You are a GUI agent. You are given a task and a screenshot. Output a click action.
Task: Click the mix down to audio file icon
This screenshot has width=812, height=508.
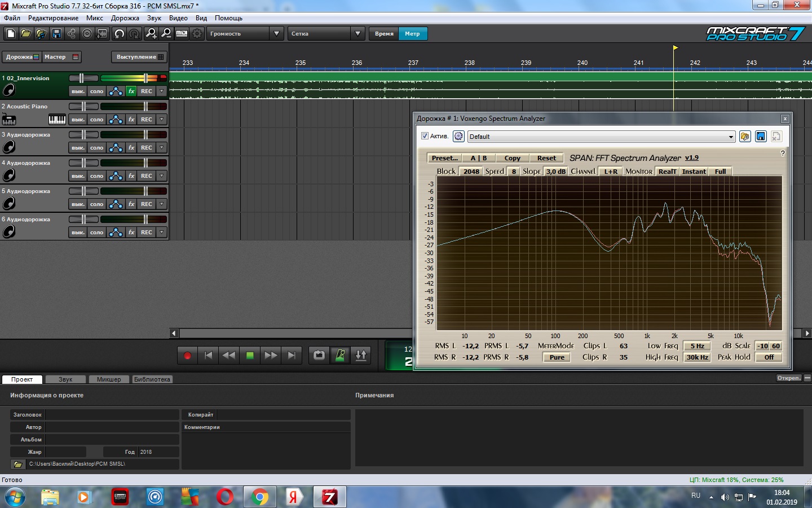pos(102,34)
